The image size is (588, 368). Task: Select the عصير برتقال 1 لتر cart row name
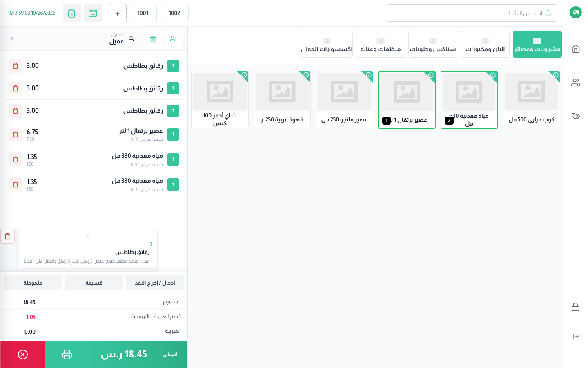pos(141,131)
